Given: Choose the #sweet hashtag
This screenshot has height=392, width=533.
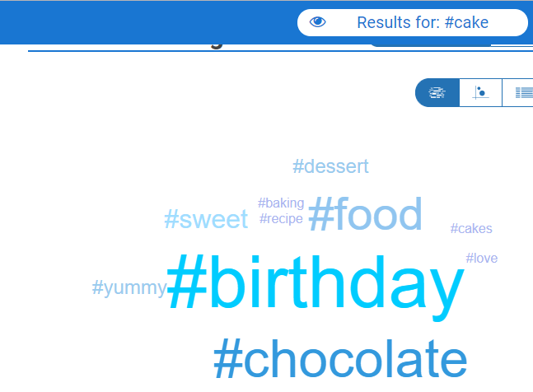Looking at the screenshot, I should click(206, 219).
